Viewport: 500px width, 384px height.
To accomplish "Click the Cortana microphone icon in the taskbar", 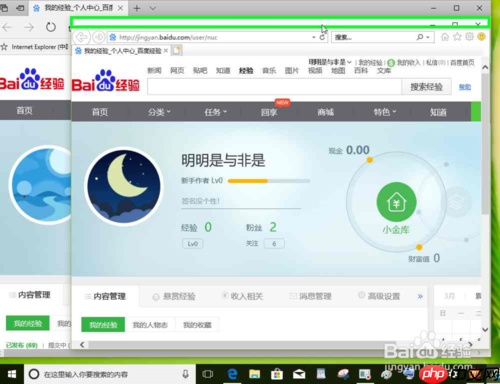I will click(x=186, y=374).
